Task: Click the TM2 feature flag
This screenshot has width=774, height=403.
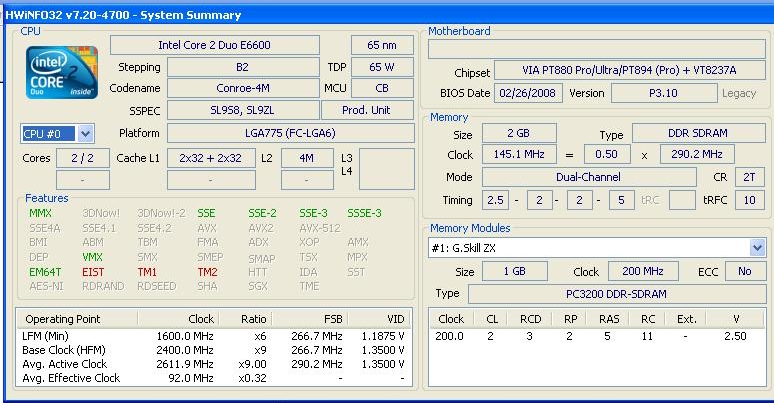Action: pos(207,272)
